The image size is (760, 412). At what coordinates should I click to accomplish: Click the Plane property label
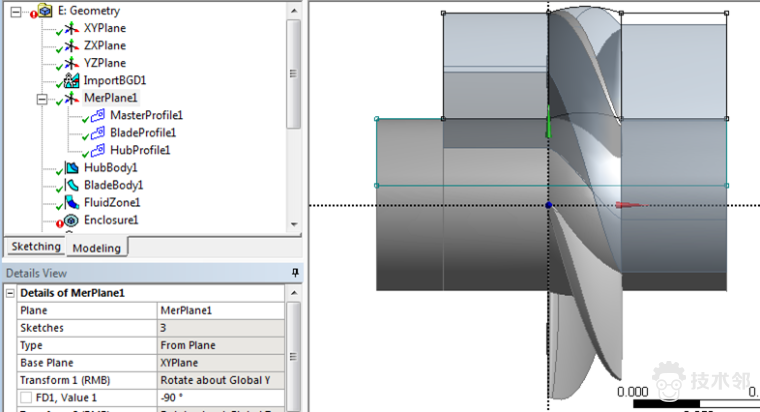point(33,311)
